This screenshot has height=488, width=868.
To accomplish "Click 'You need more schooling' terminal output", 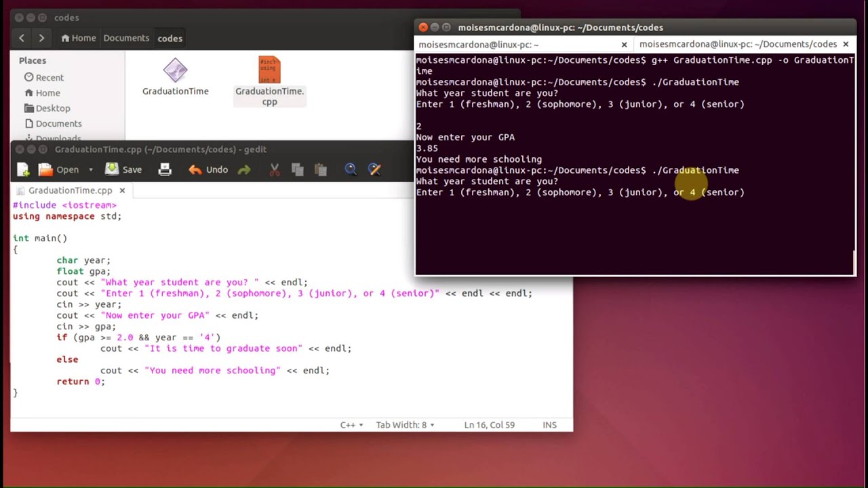I will coord(479,159).
